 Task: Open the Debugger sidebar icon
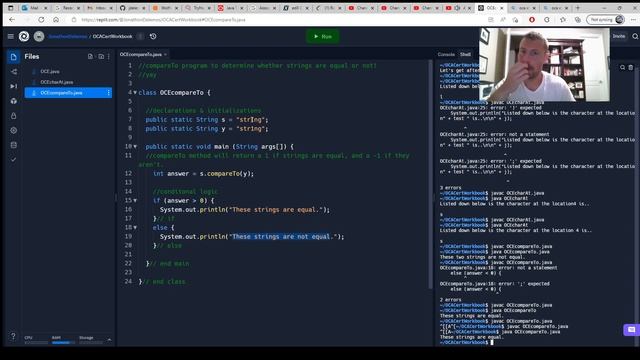(x=13, y=86)
